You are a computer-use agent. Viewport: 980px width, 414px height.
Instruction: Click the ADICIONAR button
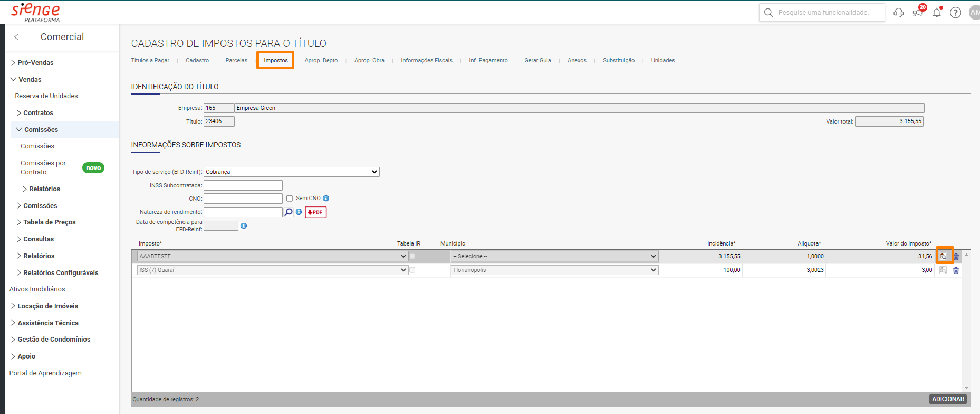(948, 399)
